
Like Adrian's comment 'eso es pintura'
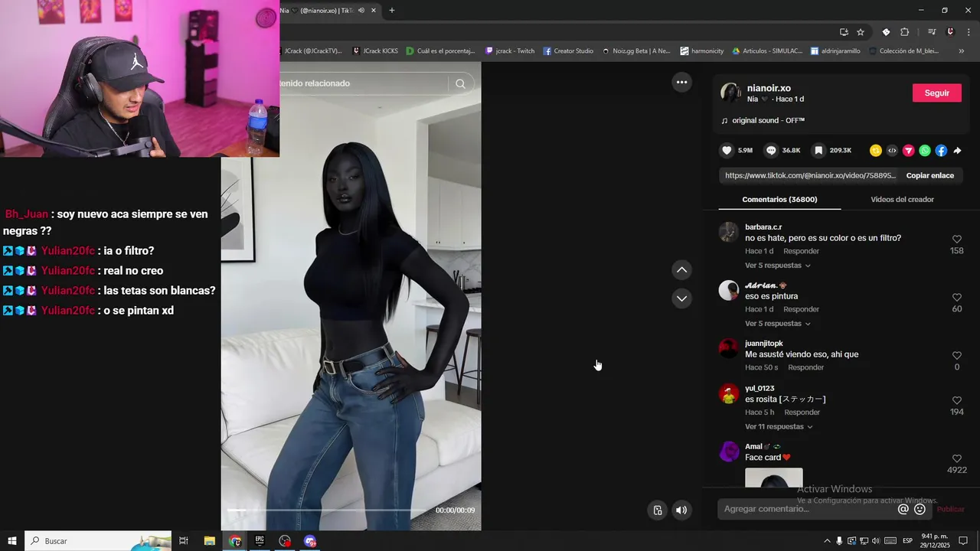tap(957, 298)
